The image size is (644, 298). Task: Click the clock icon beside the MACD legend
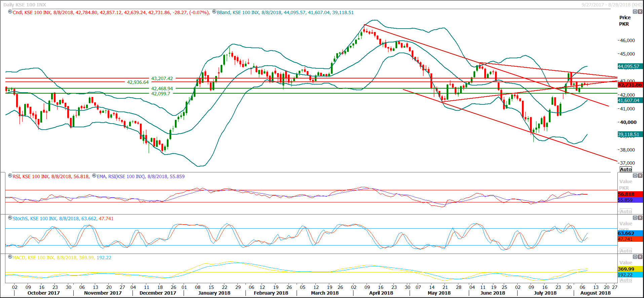click(x=10, y=257)
